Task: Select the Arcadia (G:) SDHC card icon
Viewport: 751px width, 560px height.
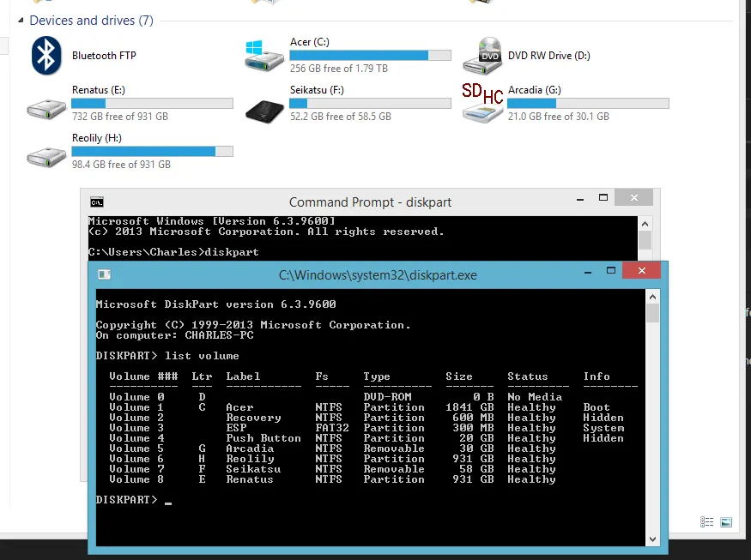Action: (482, 104)
